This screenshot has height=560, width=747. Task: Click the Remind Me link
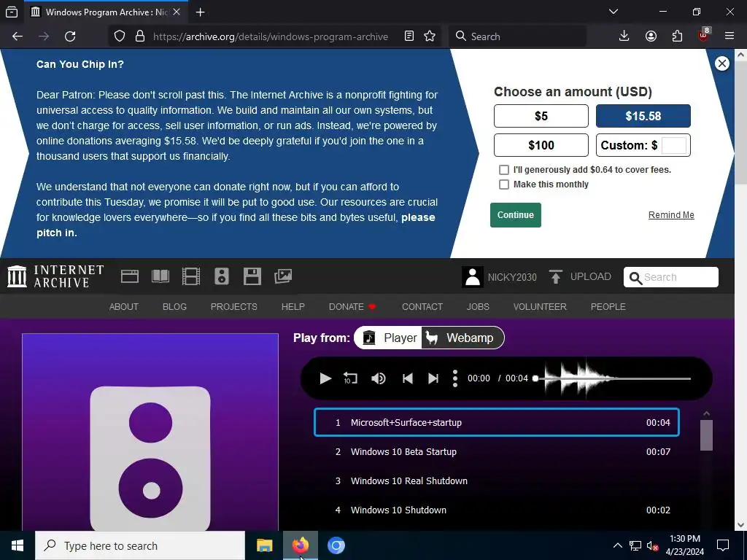tap(671, 215)
